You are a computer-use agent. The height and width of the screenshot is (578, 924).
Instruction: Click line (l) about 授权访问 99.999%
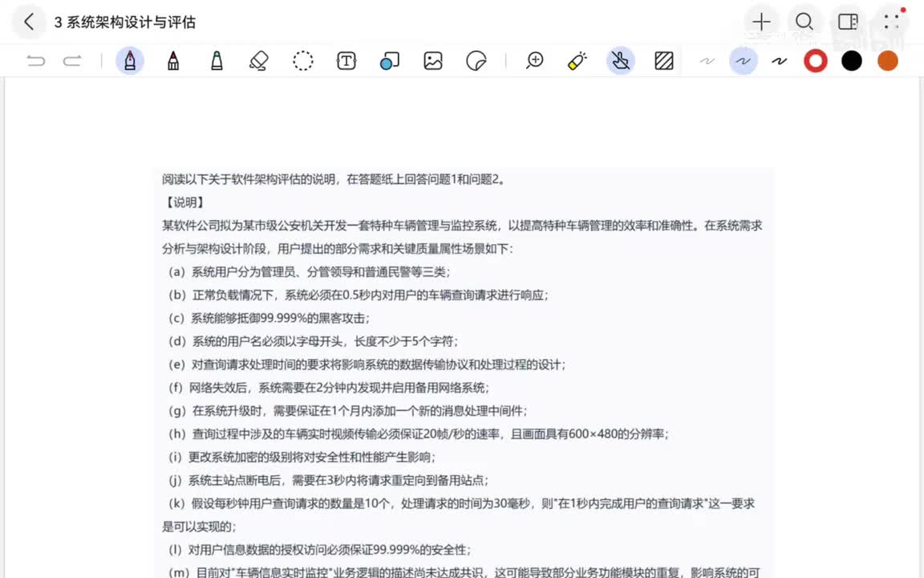click(319, 550)
